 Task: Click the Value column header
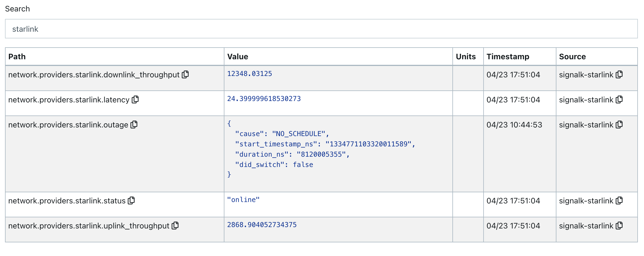237,57
